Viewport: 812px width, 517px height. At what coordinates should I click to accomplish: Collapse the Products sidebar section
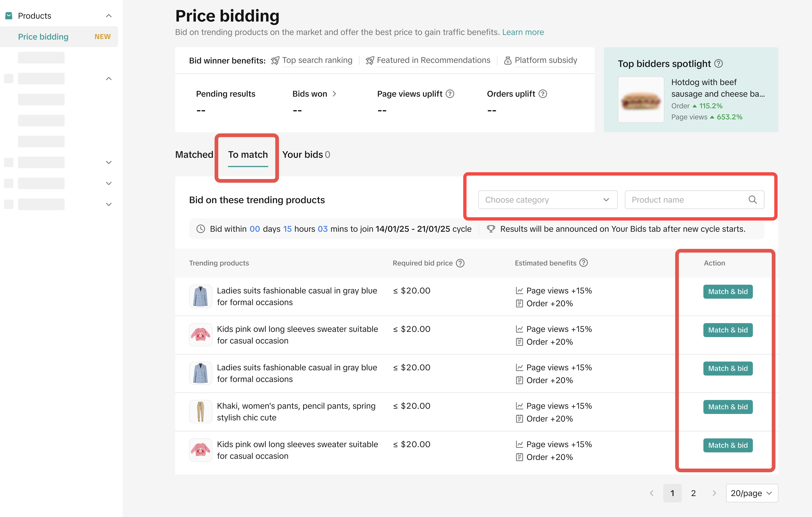coord(109,16)
